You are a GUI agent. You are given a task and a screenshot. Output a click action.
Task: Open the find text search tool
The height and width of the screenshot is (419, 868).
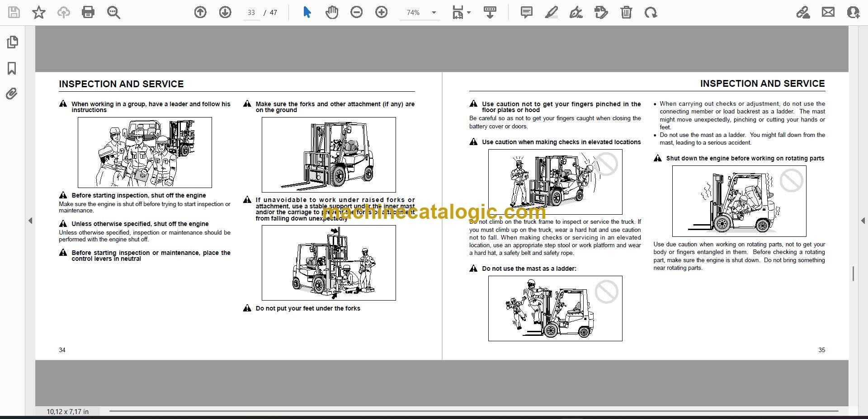(113, 12)
